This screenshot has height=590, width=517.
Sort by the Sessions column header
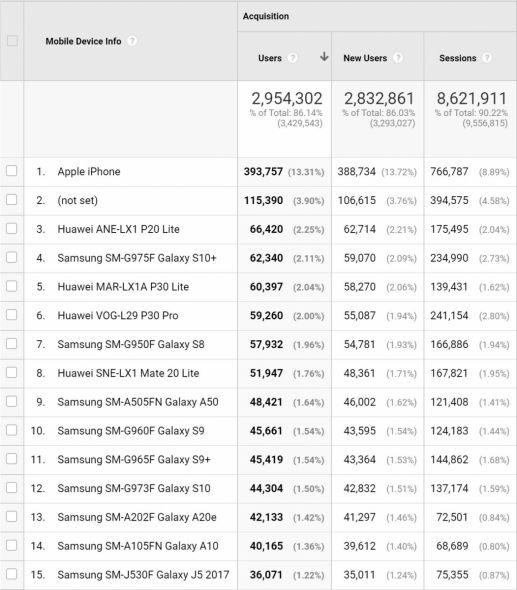pos(458,58)
